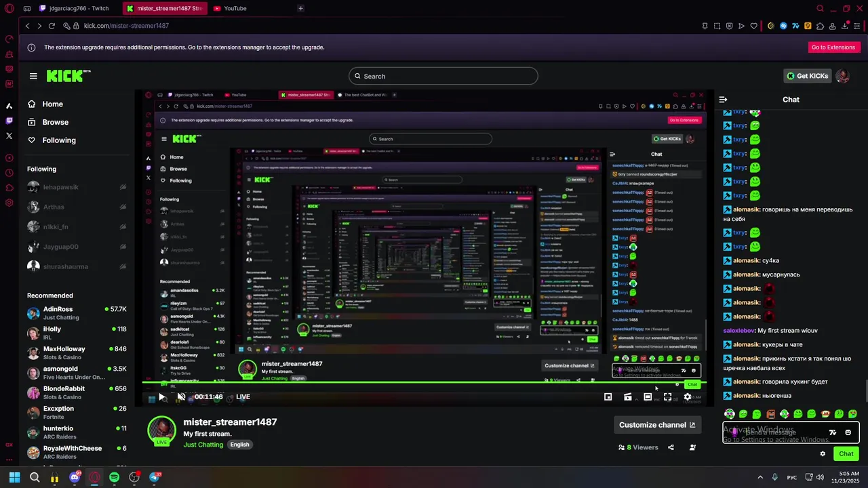Screen dimensions: 868x488
Task: Click the KICK logo
Action: tap(68, 76)
